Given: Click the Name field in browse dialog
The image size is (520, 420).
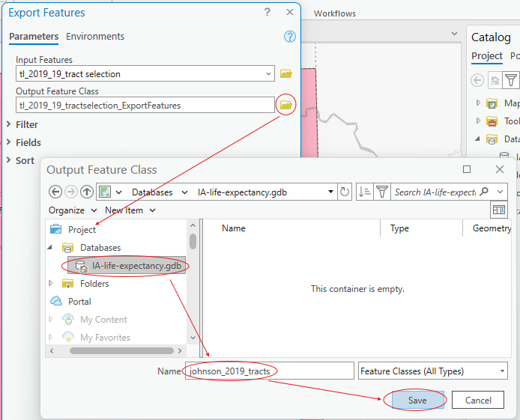Looking at the screenshot, I should [x=270, y=371].
